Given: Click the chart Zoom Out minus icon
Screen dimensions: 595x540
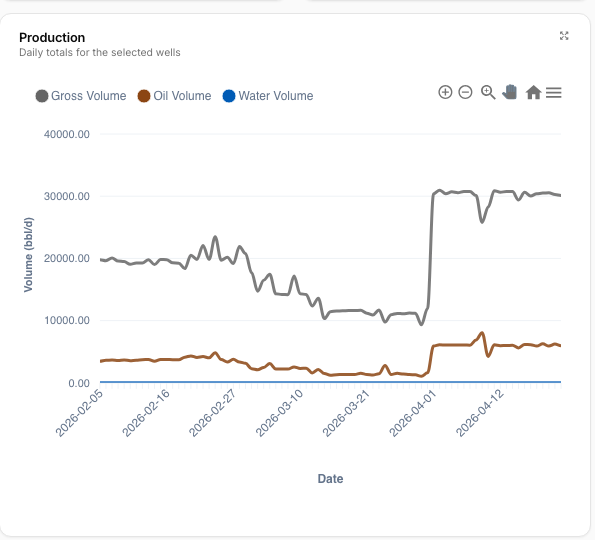Looking at the screenshot, I should [x=465, y=92].
